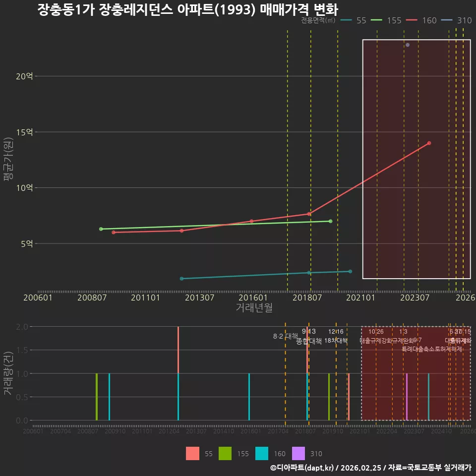
Task: Click the 거래년월 axis title
Action: click(254, 307)
